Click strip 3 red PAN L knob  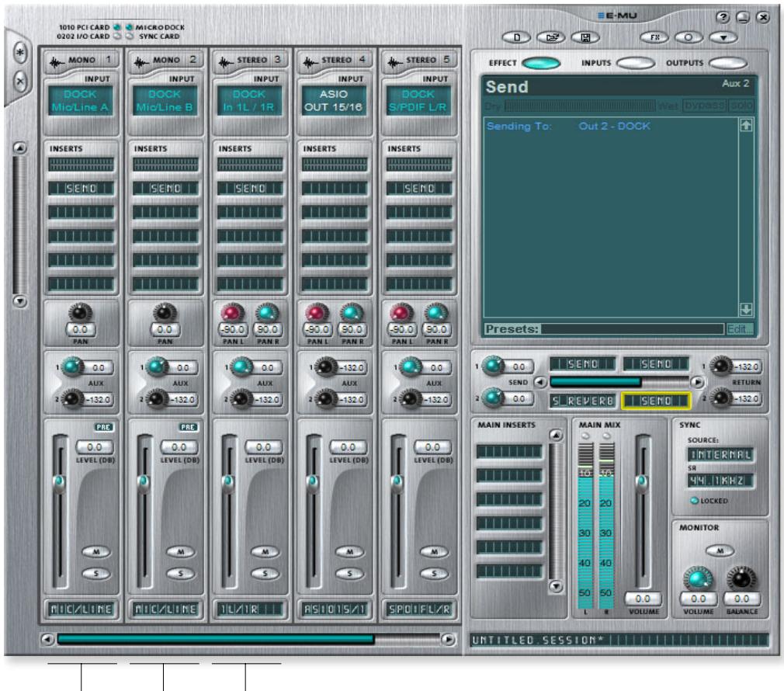pos(231,313)
